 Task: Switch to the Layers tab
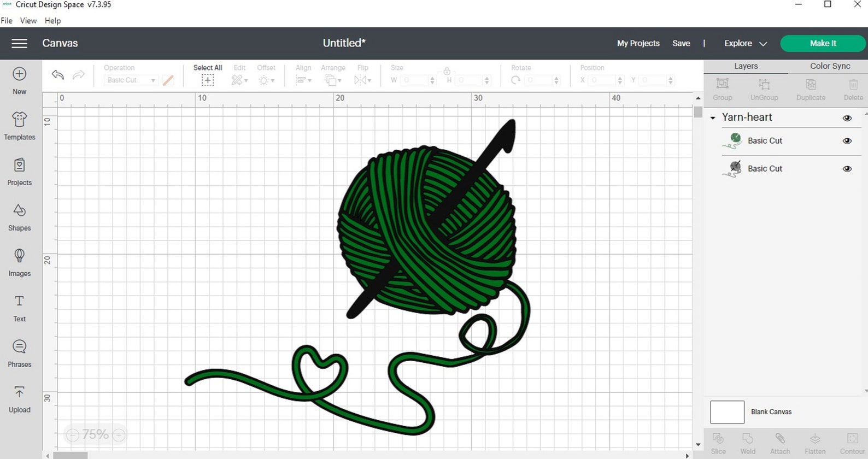click(x=746, y=66)
